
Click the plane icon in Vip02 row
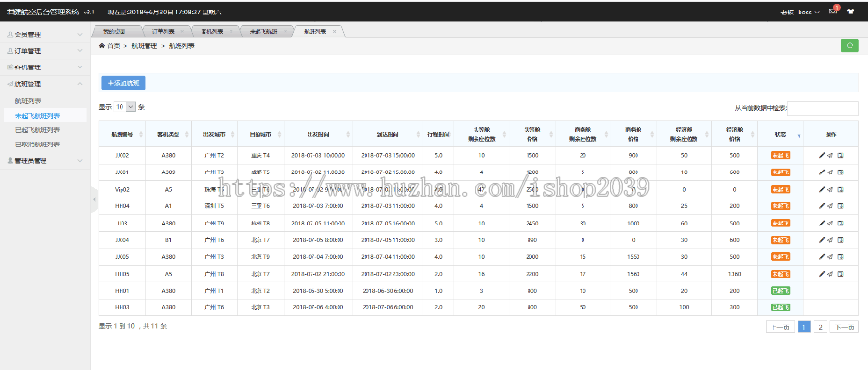tap(831, 189)
